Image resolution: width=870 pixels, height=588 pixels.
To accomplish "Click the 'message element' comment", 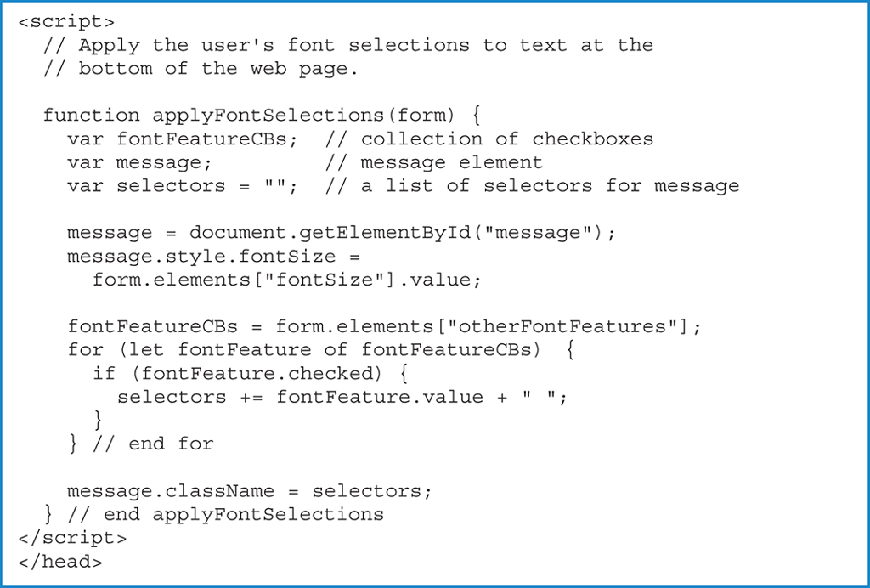I will click(434, 162).
